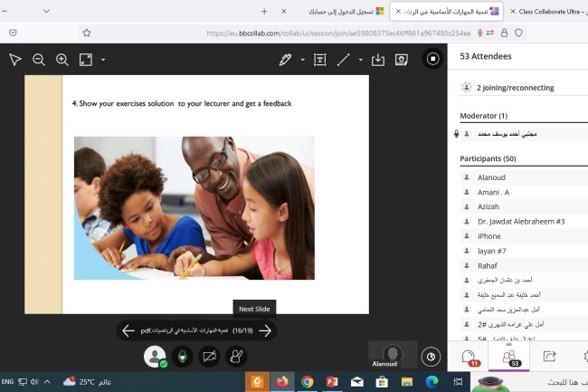
Task: Zoom in the shared slide
Action: (62, 60)
